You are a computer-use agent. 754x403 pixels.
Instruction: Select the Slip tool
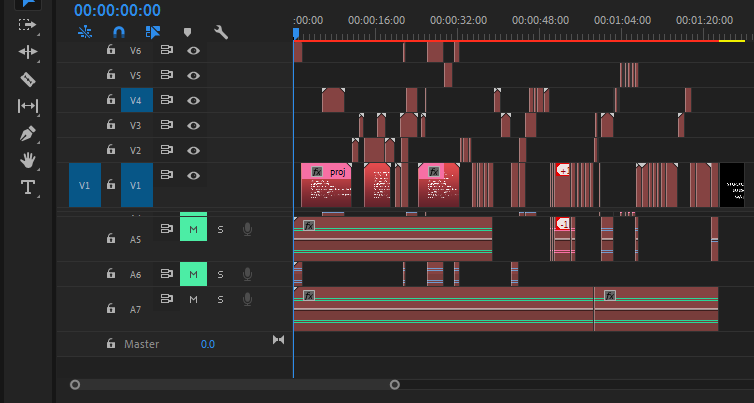tap(27, 106)
